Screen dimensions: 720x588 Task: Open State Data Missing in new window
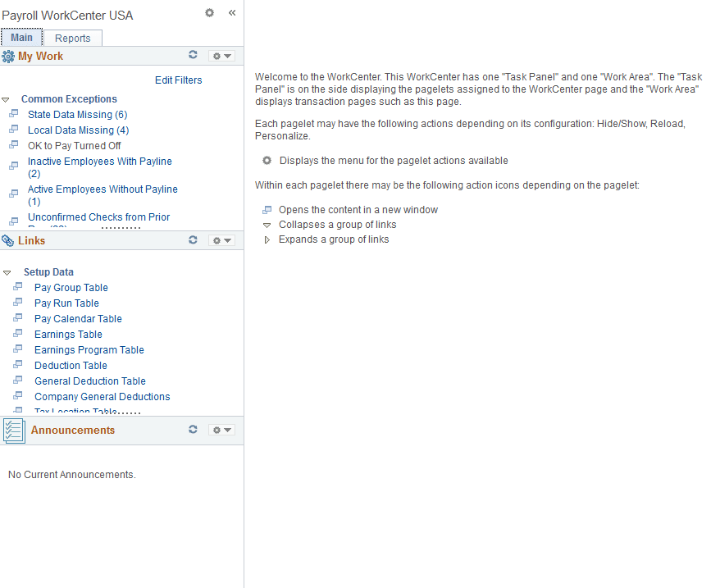14,114
